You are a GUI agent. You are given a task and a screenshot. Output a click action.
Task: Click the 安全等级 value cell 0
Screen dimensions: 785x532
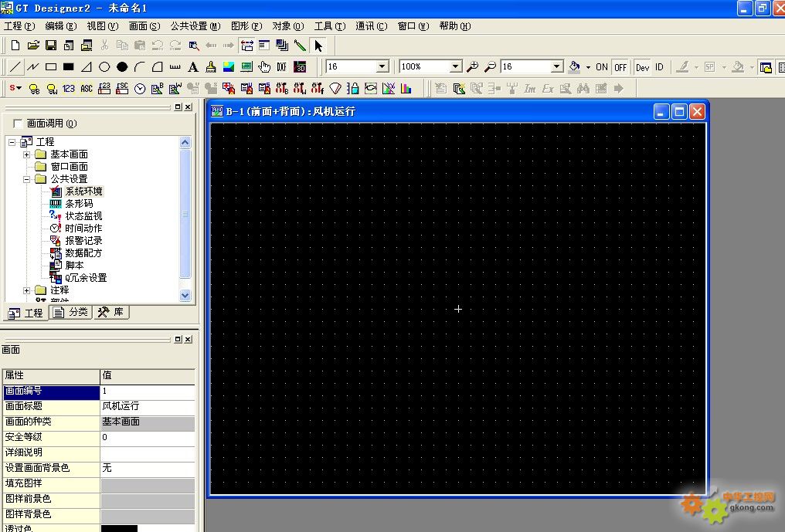tap(148, 437)
